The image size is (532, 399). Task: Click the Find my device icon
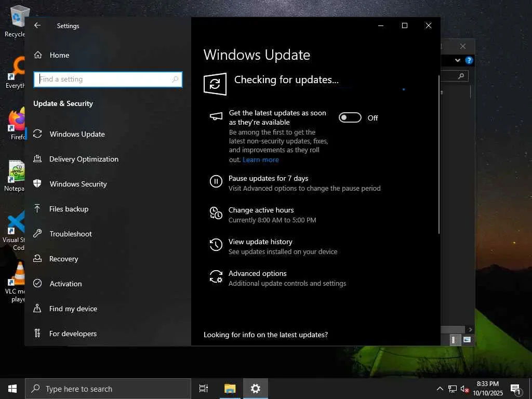37,308
